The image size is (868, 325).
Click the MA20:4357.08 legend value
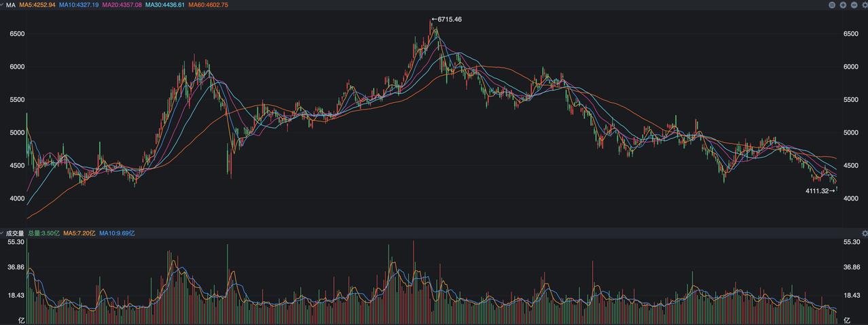tap(122, 5)
